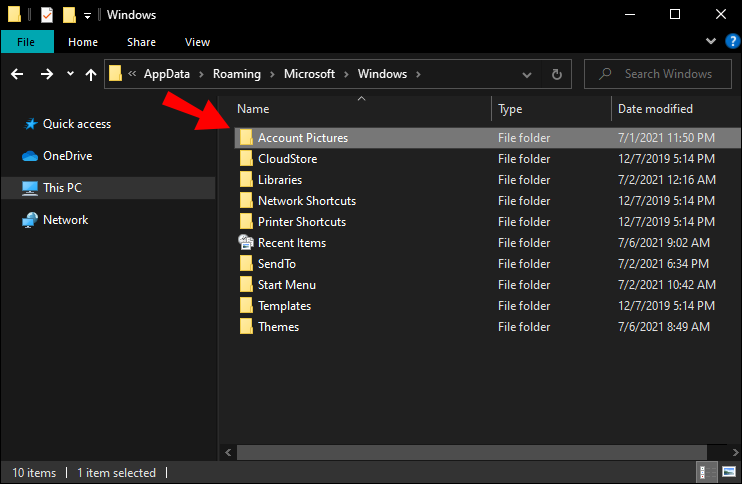Viewport: 742px width, 484px height.
Task: Click the Properties icon in quick access toolbar
Action: tap(47, 15)
